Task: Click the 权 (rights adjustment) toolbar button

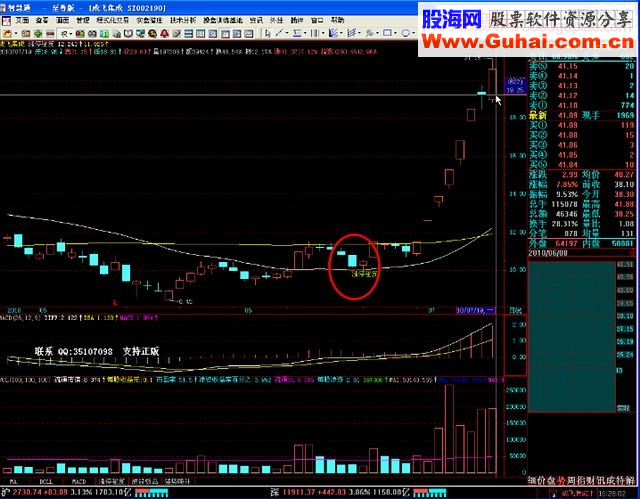Action: coord(64,33)
